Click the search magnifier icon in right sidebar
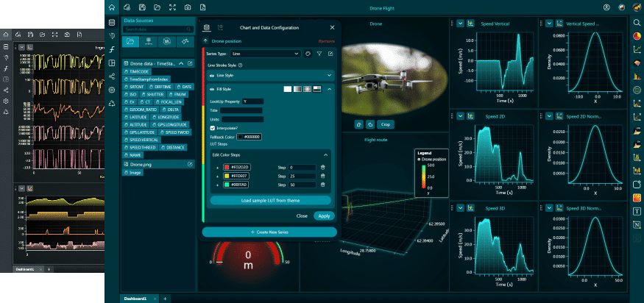Screen dimensions: 644x303 click(x=637, y=23)
